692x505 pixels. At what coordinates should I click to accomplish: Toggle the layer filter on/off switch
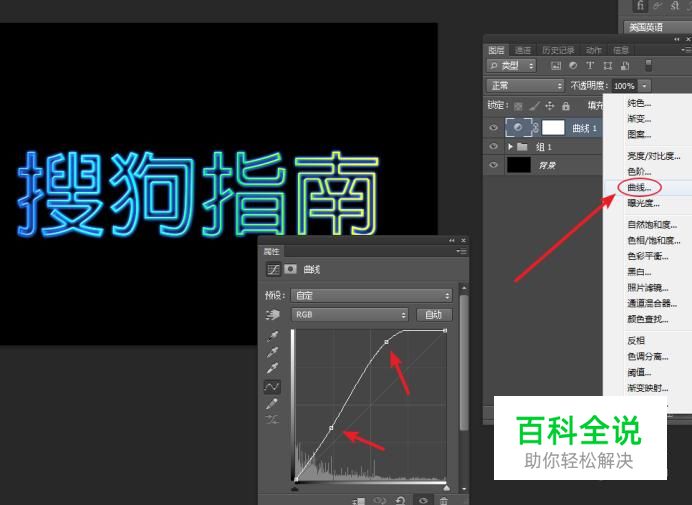(x=648, y=66)
